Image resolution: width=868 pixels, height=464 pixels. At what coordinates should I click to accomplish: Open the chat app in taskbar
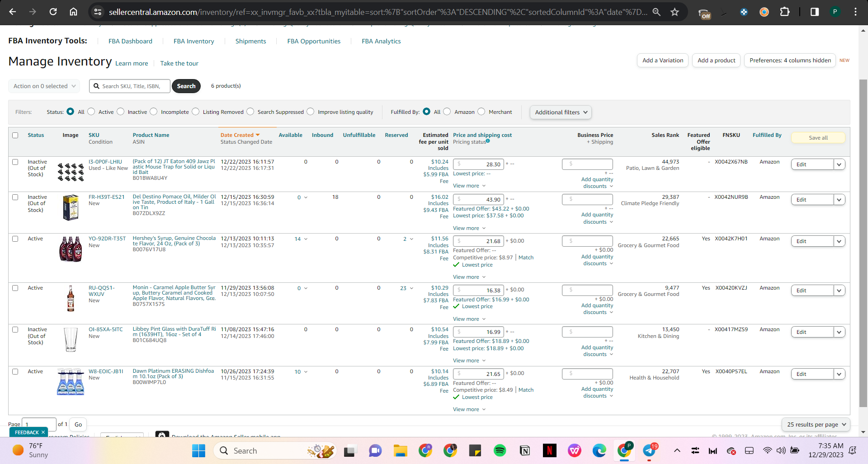pos(375,450)
